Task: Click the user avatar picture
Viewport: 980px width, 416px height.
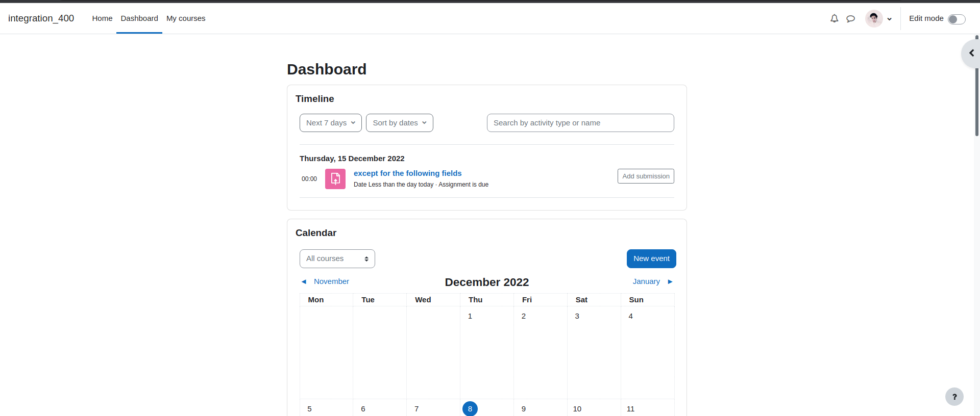Action: 874,18
